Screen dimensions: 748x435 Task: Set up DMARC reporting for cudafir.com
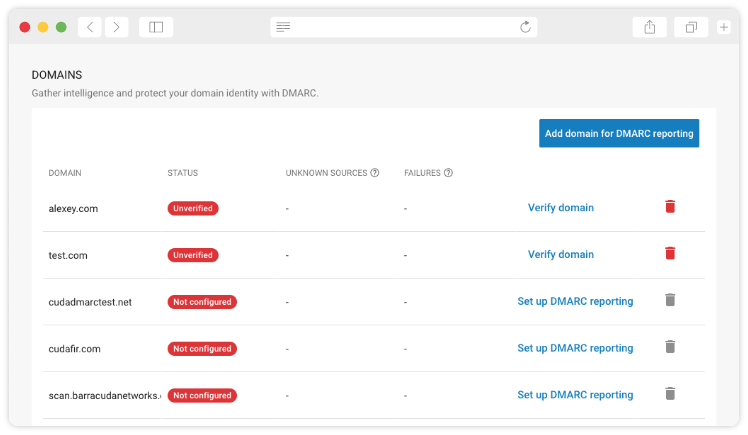575,348
